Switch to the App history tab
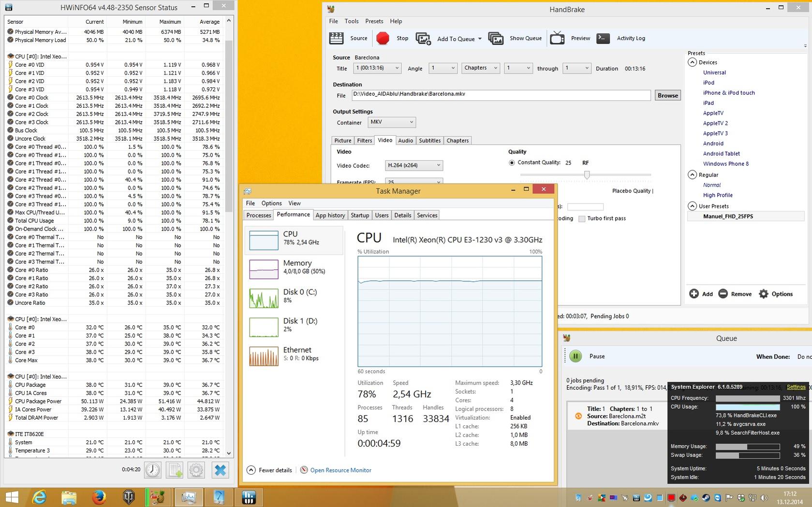The width and height of the screenshot is (812, 507). coord(330,215)
